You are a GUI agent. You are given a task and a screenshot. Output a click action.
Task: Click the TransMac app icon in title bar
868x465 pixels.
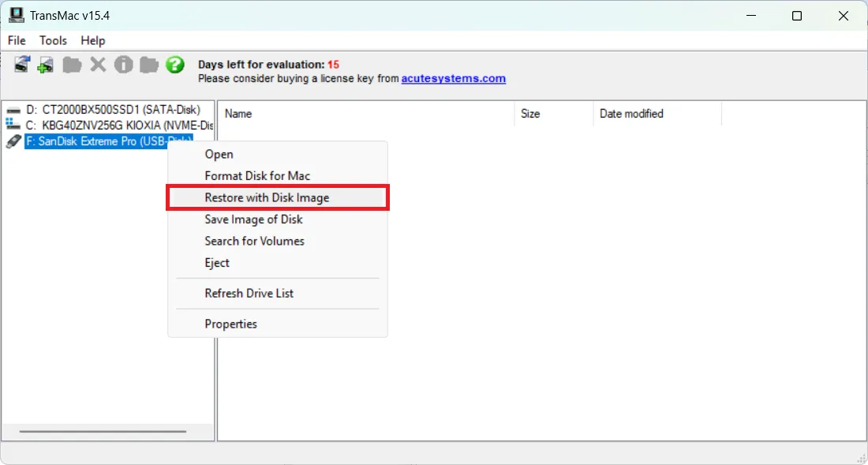pyautogui.click(x=17, y=16)
